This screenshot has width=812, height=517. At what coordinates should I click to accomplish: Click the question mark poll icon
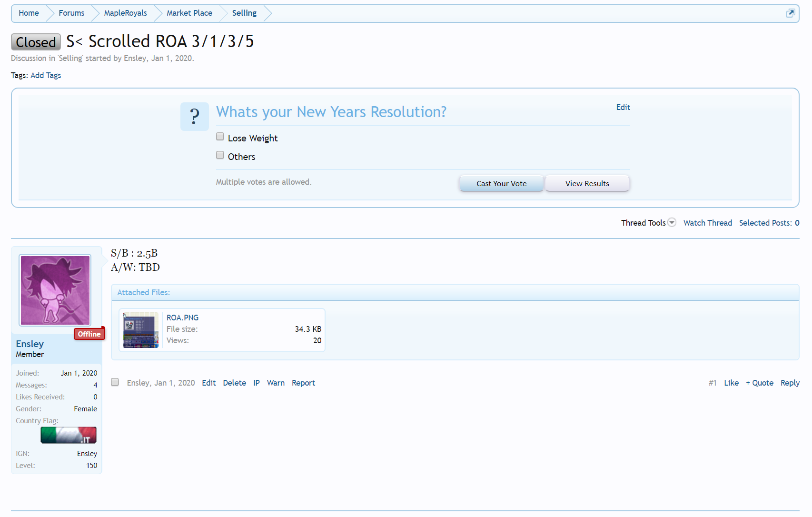[x=195, y=117]
